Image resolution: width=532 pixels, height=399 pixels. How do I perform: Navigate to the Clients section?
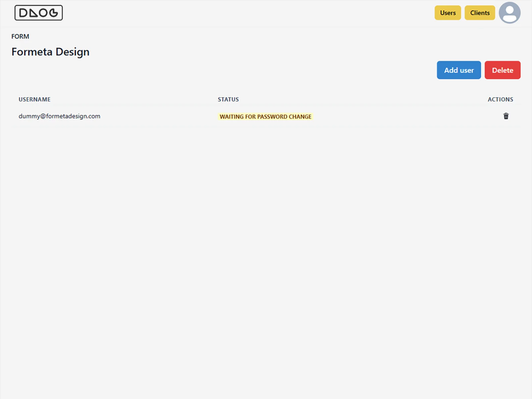tap(479, 13)
